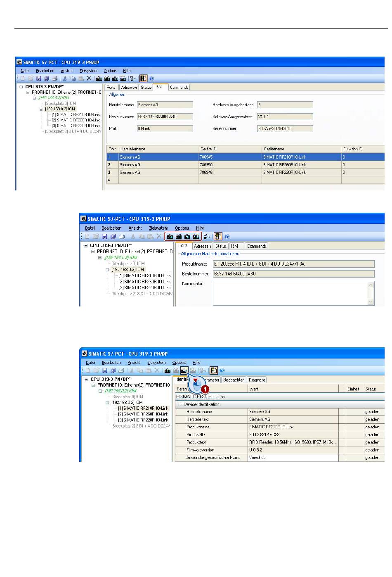
Task: Collapse the black [192.168.0.2] IOM node, bottom window
Action: [x=107, y=402]
